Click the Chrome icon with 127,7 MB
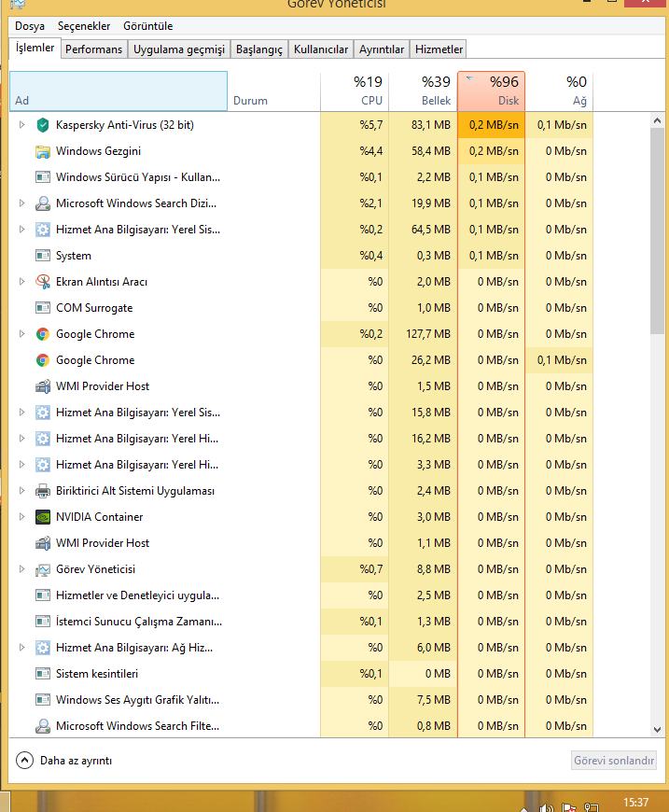This screenshot has height=812, width=669. tap(43, 334)
